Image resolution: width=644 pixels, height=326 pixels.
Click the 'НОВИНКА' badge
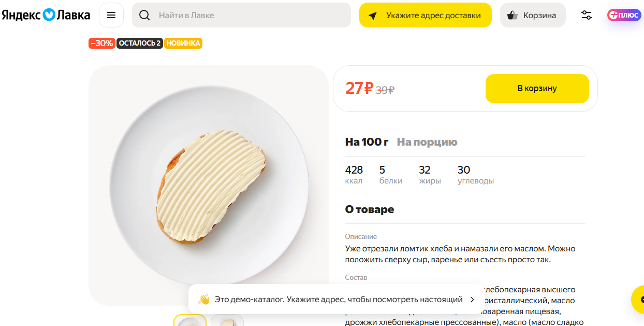pyautogui.click(x=183, y=44)
